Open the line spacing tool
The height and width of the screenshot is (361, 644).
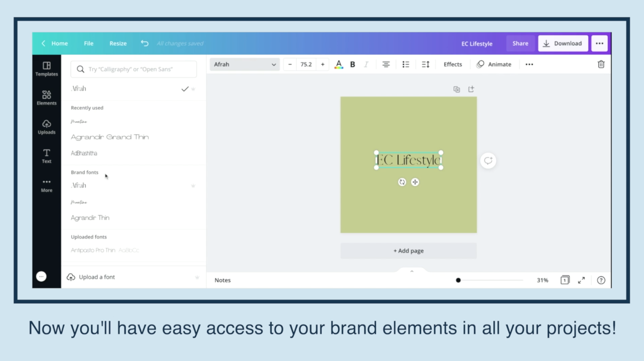426,64
